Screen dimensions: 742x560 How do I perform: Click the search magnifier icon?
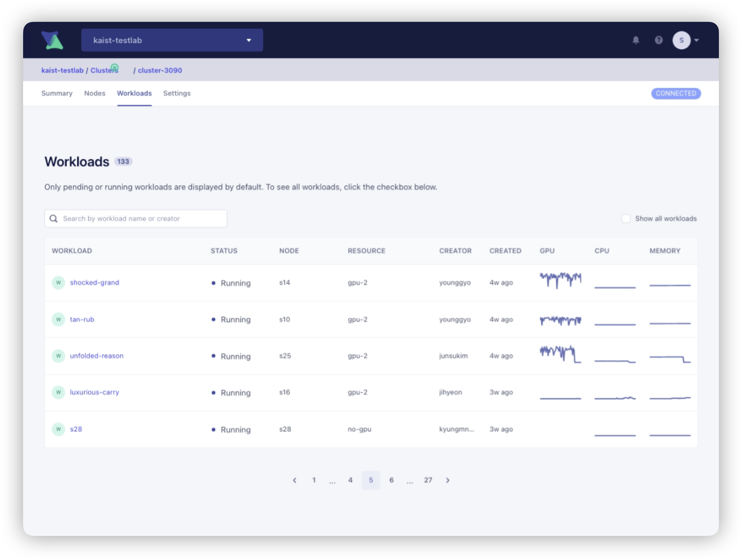pyautogui.click(x=53, y=219)
